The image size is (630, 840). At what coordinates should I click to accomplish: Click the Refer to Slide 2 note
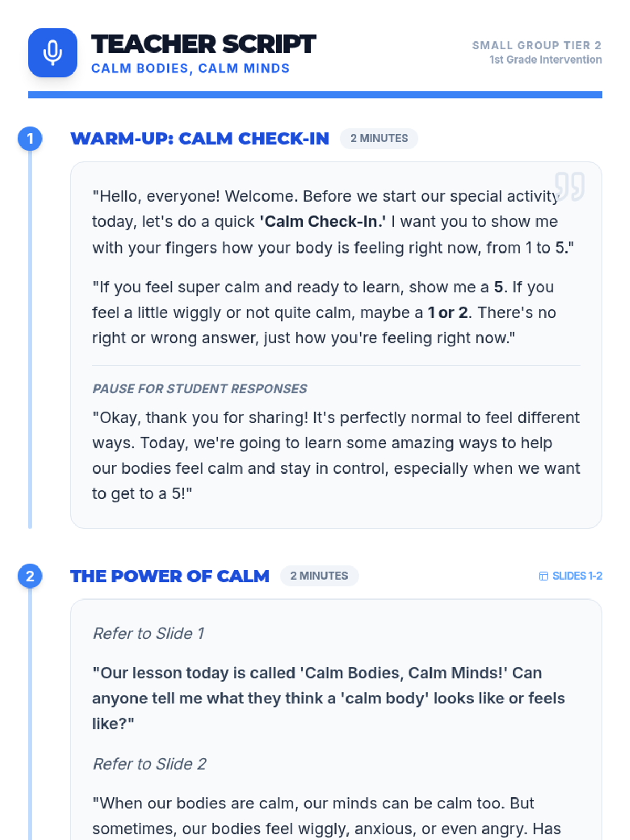[x=150, y=764]
